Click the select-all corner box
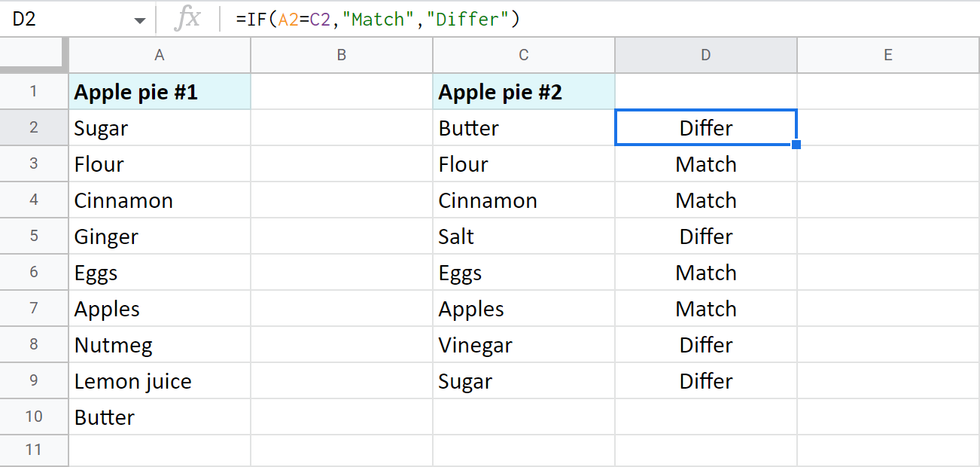 34,55
